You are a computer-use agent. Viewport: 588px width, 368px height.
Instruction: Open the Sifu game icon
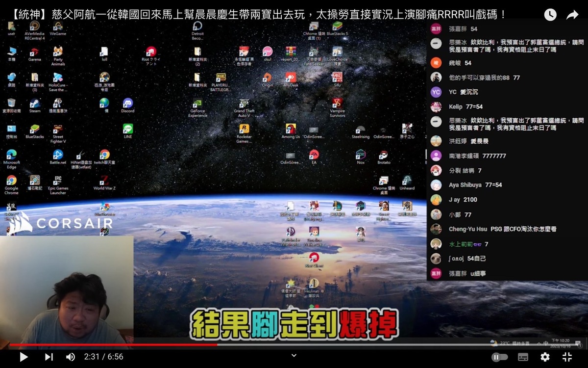(x=337, y=79)
